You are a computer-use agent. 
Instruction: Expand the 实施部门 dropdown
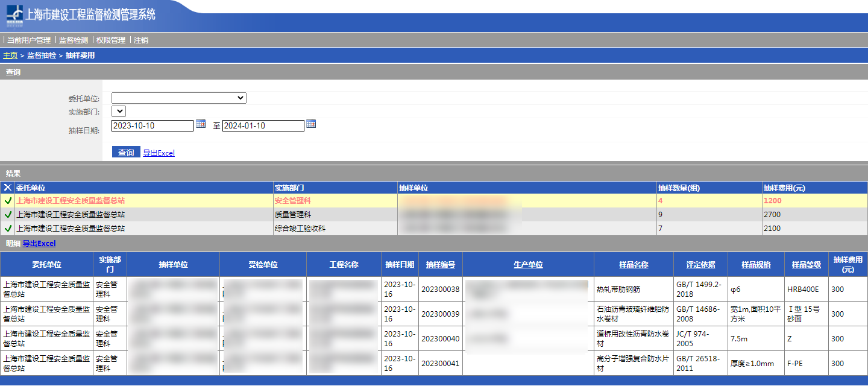tap(119, 112)
